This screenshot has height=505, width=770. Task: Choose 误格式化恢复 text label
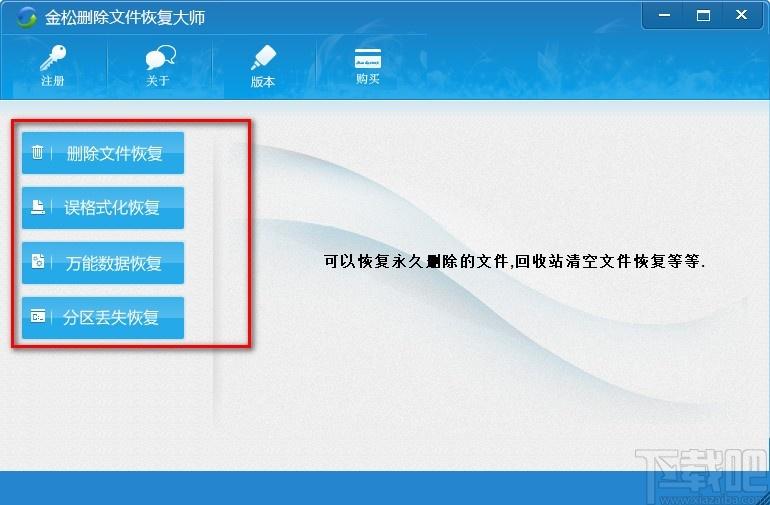pyautogui.click(x=112, y=208)
